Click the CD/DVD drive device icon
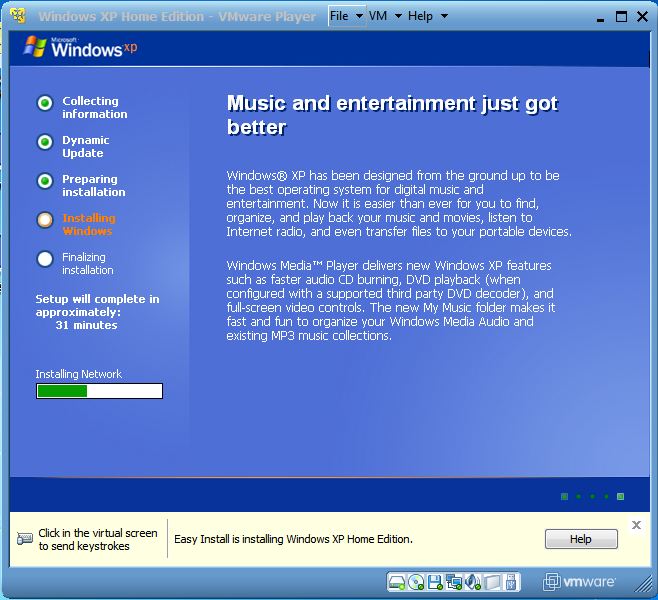 pos(416,582)
